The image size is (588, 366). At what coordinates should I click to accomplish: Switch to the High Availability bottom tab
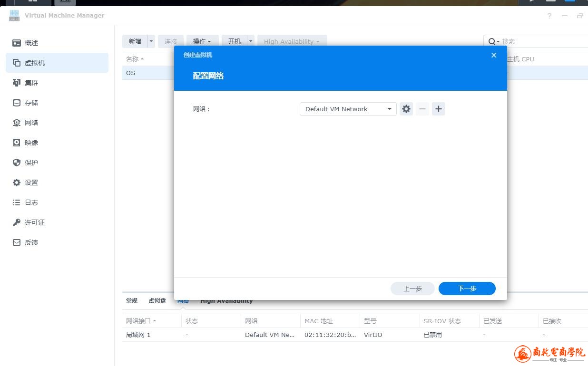tap(226, 301)
